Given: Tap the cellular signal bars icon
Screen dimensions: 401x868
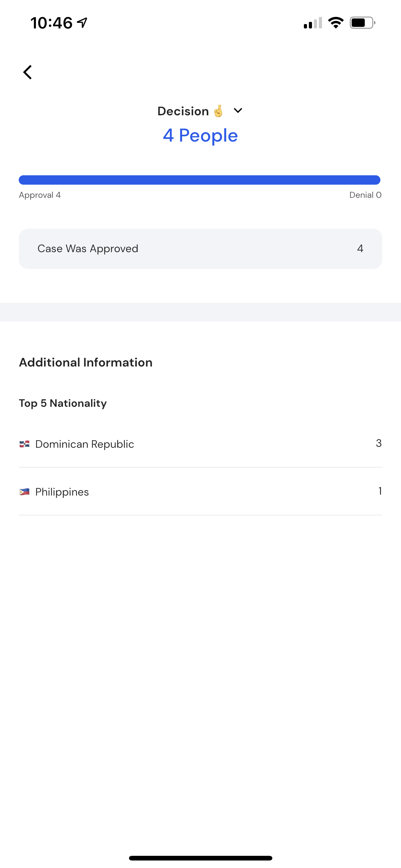Looking at the screenshot, I should tap(313, 23).
